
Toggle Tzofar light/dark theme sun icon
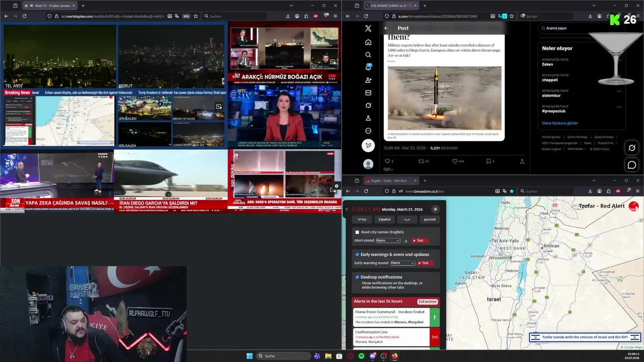(435, 209)
